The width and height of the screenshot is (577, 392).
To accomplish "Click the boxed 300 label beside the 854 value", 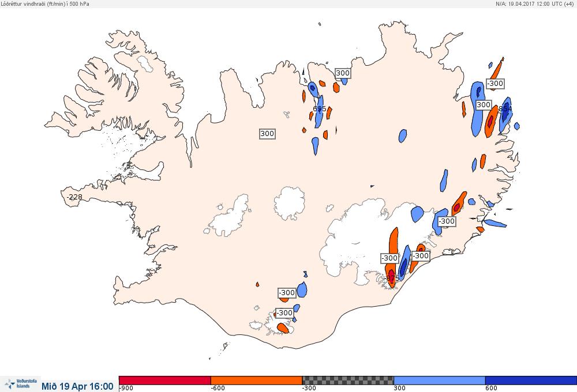I will 484,105.
